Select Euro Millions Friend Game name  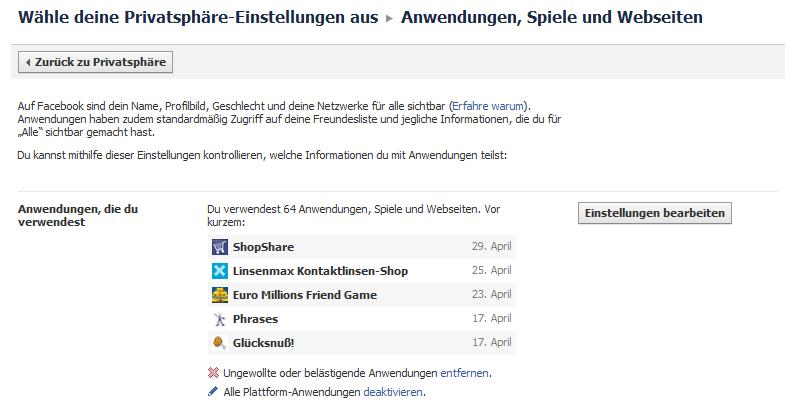point(305,295)
